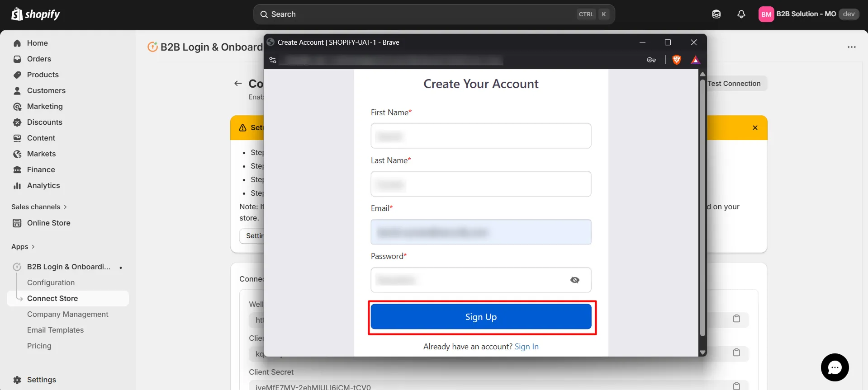Image resolution: width=868 pixels, height=390 pixels.
Task: Copy the Client Secret with clipboard icon
Action: (x=736, y=385)
